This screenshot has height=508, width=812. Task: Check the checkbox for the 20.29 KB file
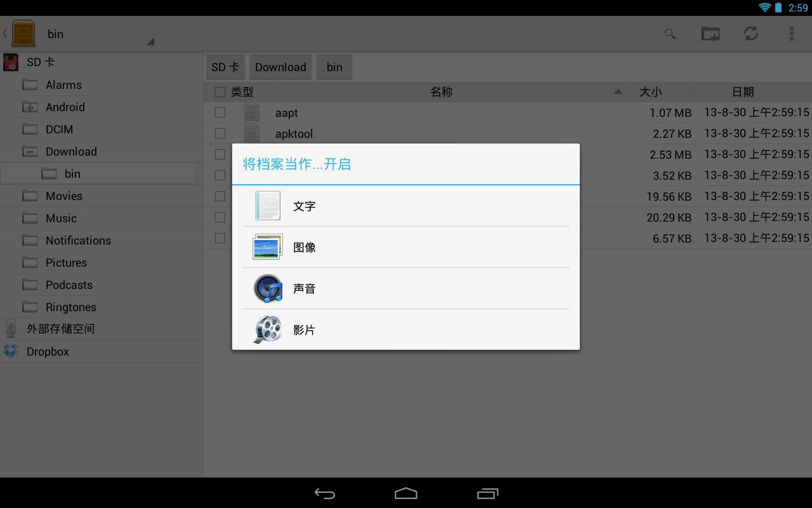coord(220,217)
